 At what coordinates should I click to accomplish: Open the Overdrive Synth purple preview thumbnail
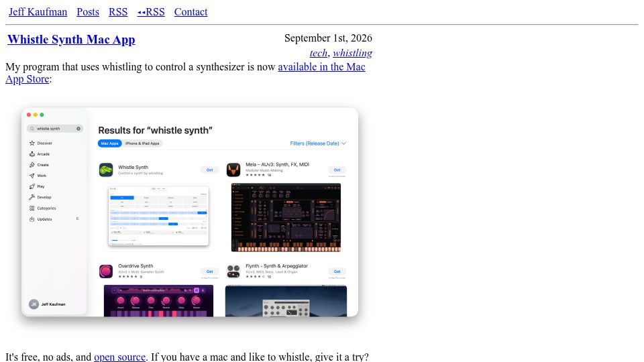[x=158, y=301]
